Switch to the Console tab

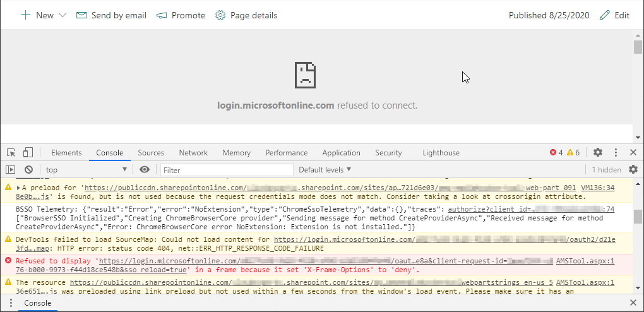pos(110,153)
